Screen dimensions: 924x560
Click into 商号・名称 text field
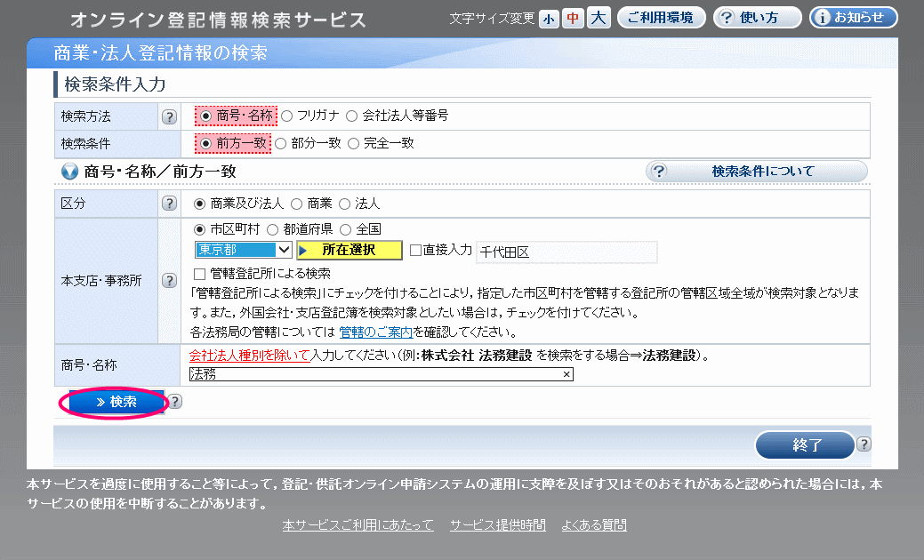point(374,375)
